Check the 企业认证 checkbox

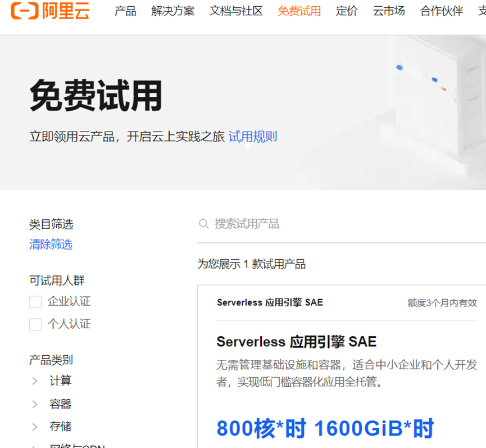coord(35,302)
